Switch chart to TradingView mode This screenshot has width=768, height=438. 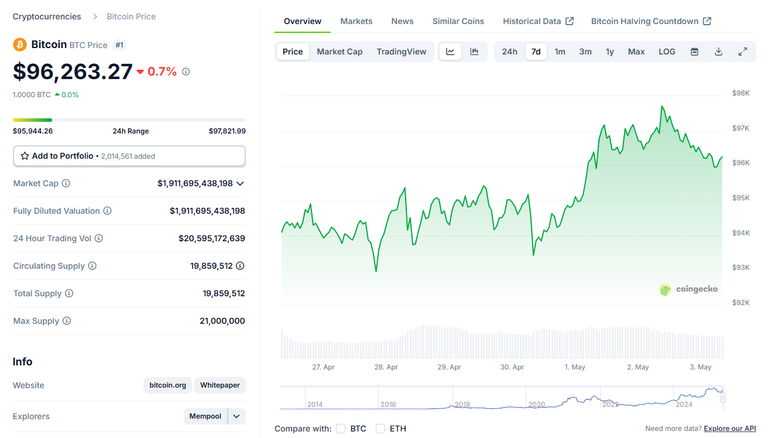coord(401,51)
